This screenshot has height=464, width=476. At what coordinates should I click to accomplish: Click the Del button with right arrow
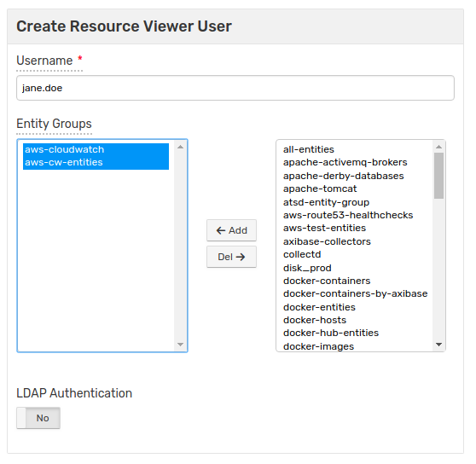pyautogui.click(x=231, y=257)
